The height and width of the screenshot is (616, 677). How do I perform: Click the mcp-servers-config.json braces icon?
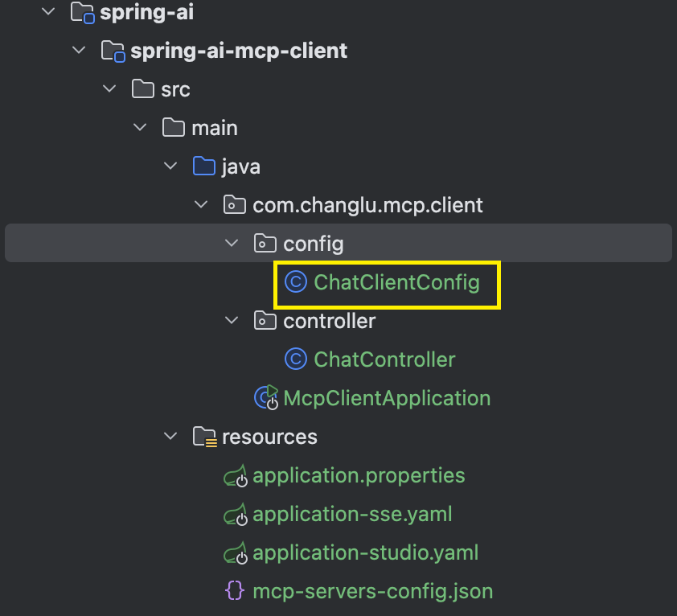(235, 590)
